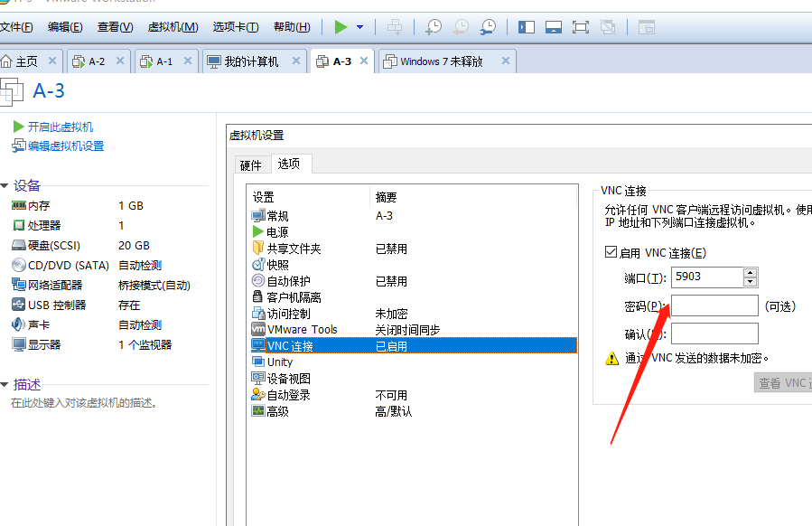The height and width of the screenshot is (526, 812).
Task: Click the CD/DVD (SATA) disc device icon
Action: coord(19,266)
